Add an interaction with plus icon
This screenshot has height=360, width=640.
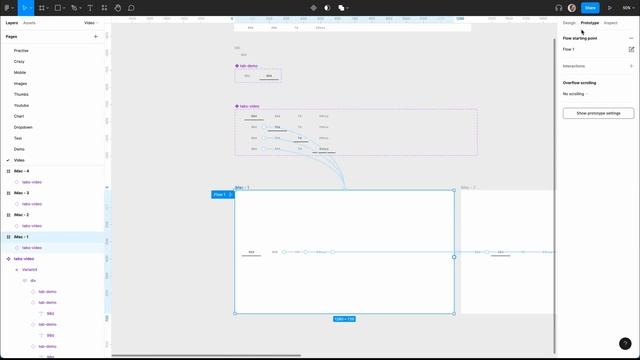pyautogui.click(x=631, y=66)
